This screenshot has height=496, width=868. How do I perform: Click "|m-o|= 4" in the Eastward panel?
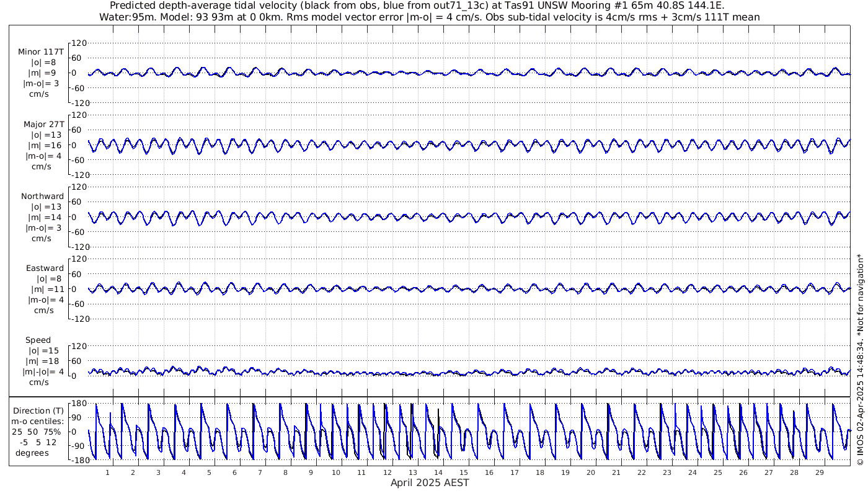45,300
